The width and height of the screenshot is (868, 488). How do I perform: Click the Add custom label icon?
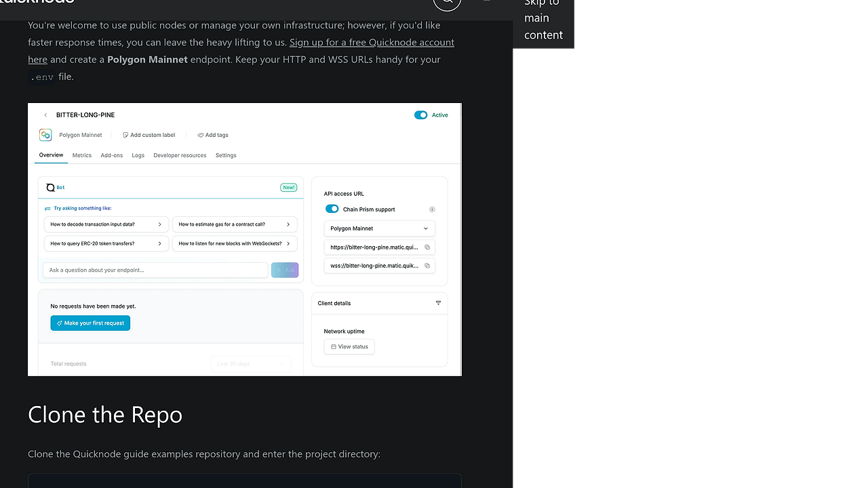125,135
